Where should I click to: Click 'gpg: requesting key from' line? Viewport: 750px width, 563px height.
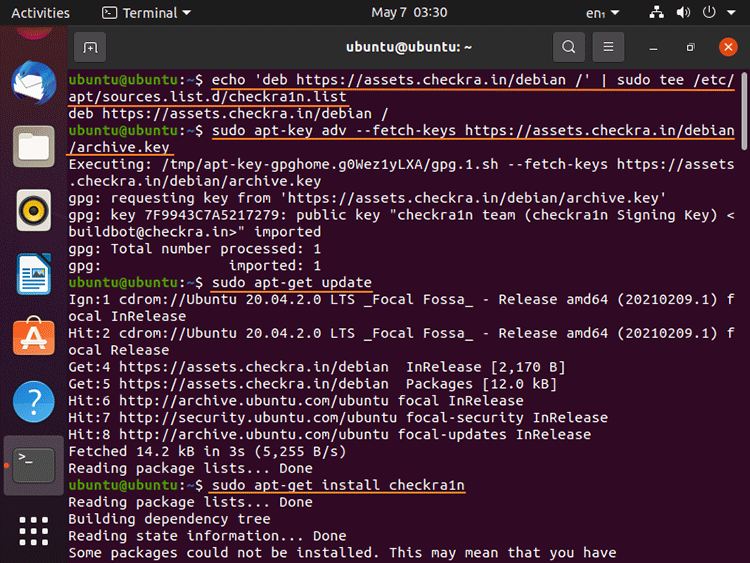pos(367,198)
